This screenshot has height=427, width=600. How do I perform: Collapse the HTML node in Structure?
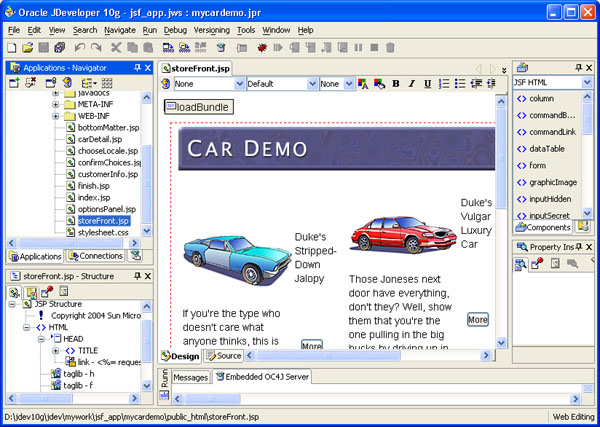pyautogui.click(x=26, y=328)
